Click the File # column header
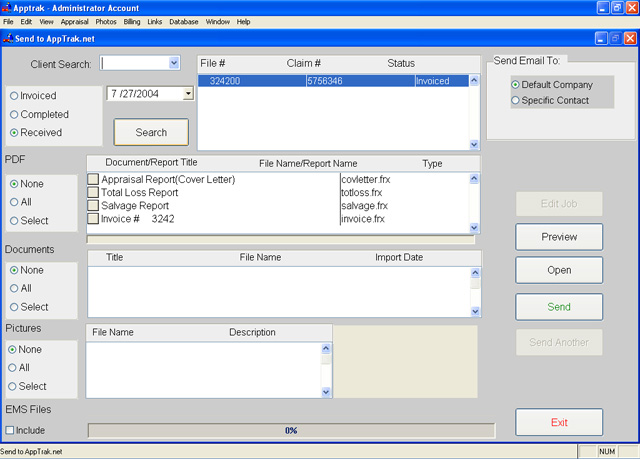 pyautogui.click(x=213, y=63)
